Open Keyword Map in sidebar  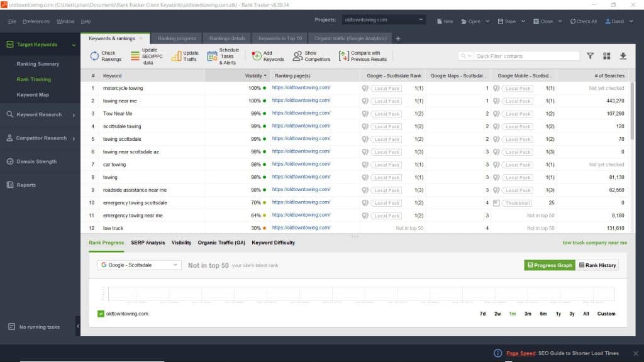pos(33,95)
